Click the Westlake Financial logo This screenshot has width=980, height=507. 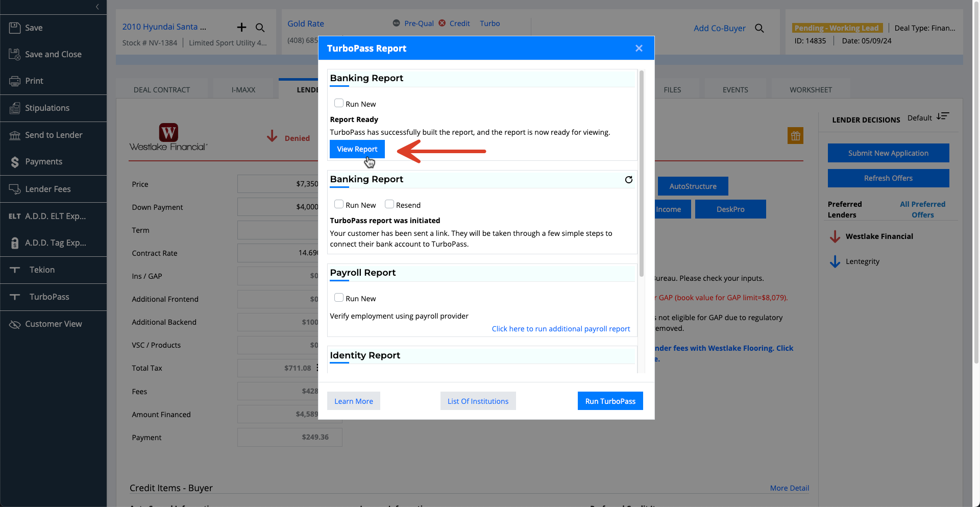[x=168, y=137]
